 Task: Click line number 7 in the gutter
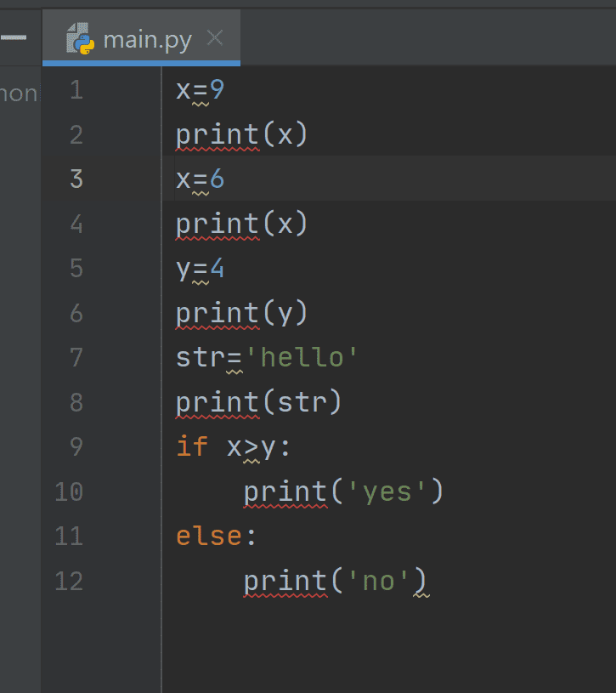[x=76, y=357]
